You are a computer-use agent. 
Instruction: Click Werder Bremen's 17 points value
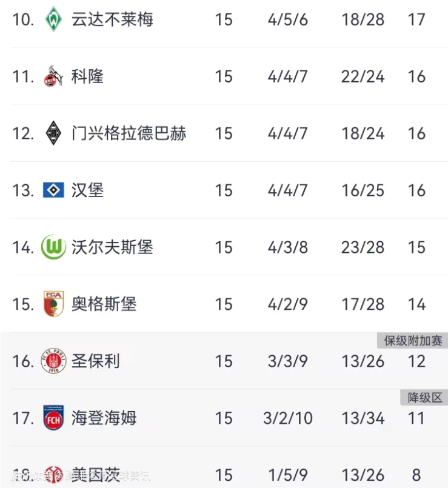tap(416, 19)
